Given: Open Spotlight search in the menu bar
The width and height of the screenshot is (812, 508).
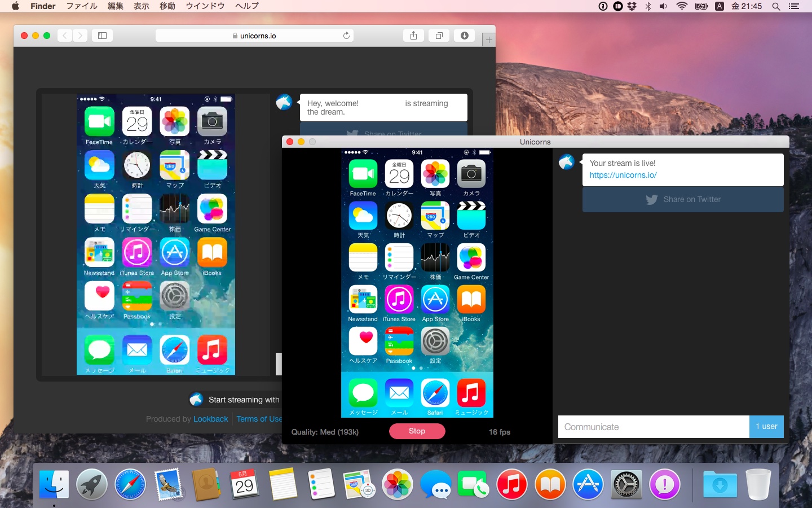Looking at the screenshot, I should (776, 6).
